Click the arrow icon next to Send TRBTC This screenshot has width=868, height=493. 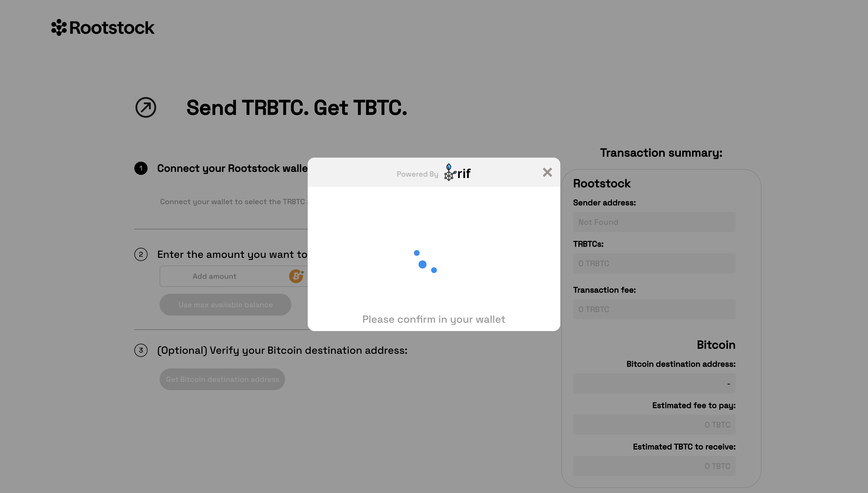click(x=146, y=107)
